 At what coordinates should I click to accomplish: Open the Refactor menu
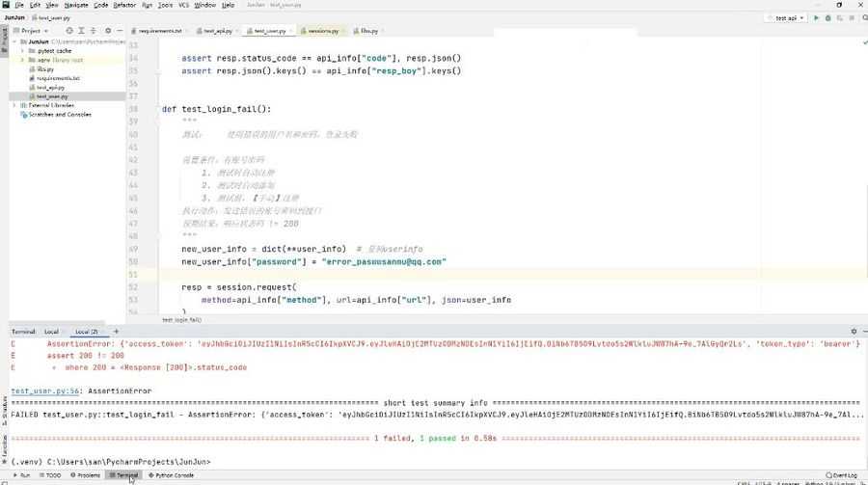[x=124, y=5]
